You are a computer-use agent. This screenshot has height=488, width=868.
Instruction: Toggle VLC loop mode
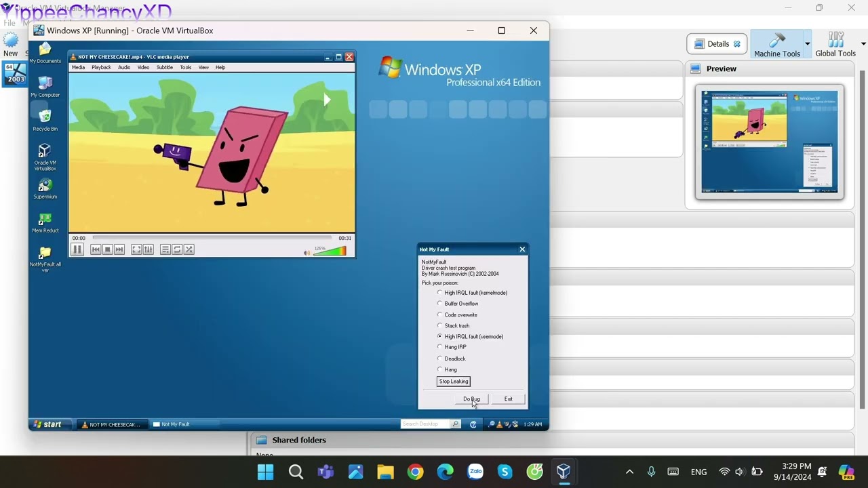tap(177, 250)
